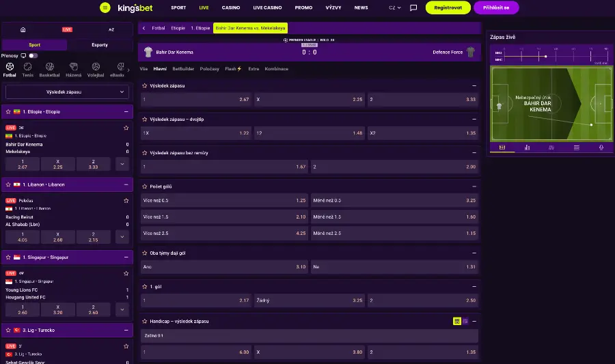Select the Basketbal sport icon
615x364 pixels.
[x=49, y=70]
